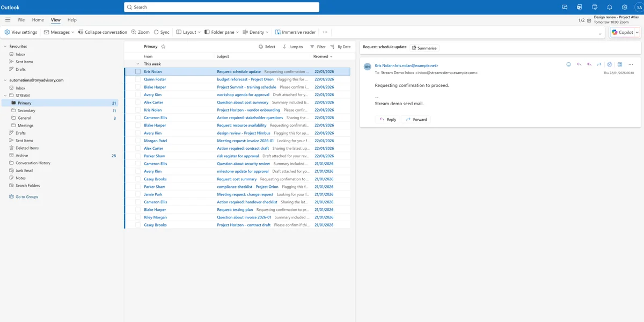Click the Go to Groups link
644x322 pixels.
25,196
